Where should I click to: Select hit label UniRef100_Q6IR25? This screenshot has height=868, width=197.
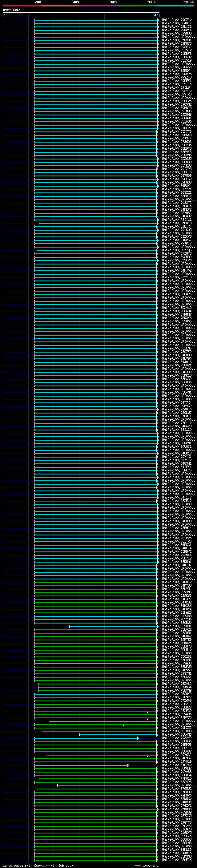pyautogui.click(x=177, y=538)
